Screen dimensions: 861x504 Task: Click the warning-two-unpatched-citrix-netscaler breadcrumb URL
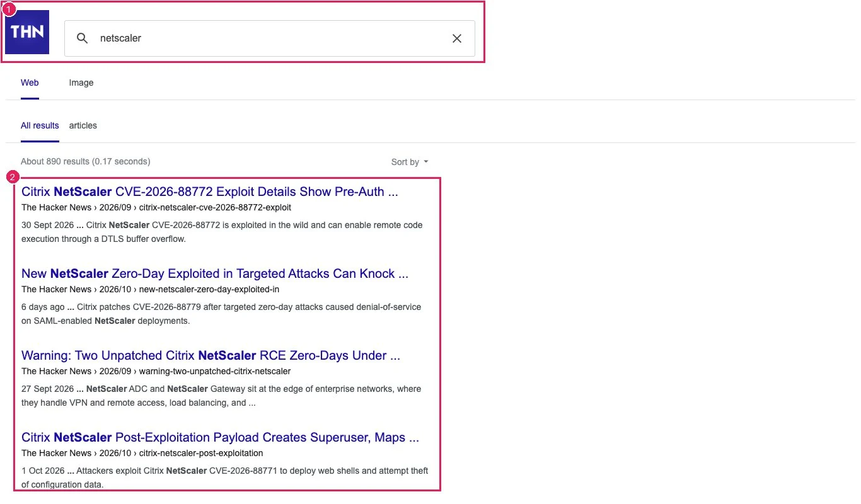(x=215, y=371)
